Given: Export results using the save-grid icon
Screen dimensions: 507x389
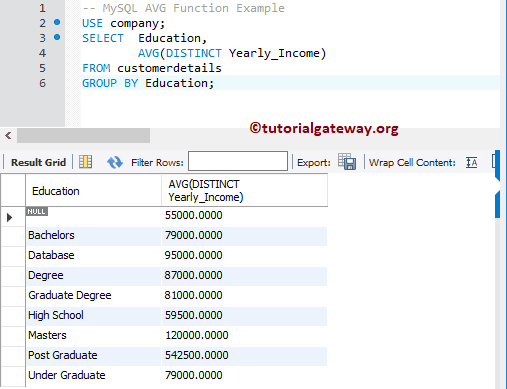Looking at the screenshot, I should coord(347,162).
